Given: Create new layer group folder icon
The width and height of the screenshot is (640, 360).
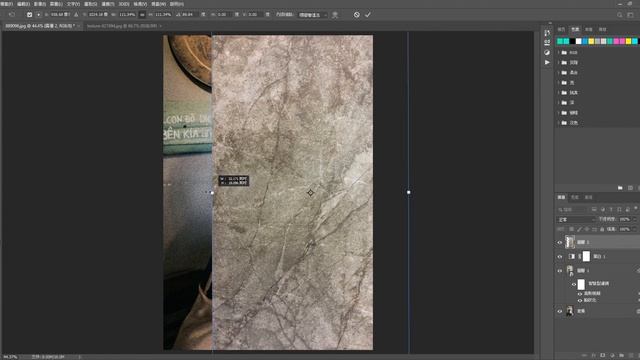Looking at the screenshot, I should [621, 356].
